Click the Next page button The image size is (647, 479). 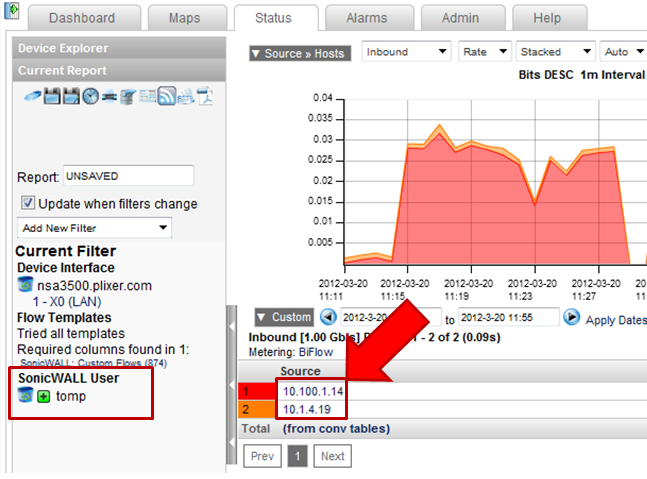[333, 456]
